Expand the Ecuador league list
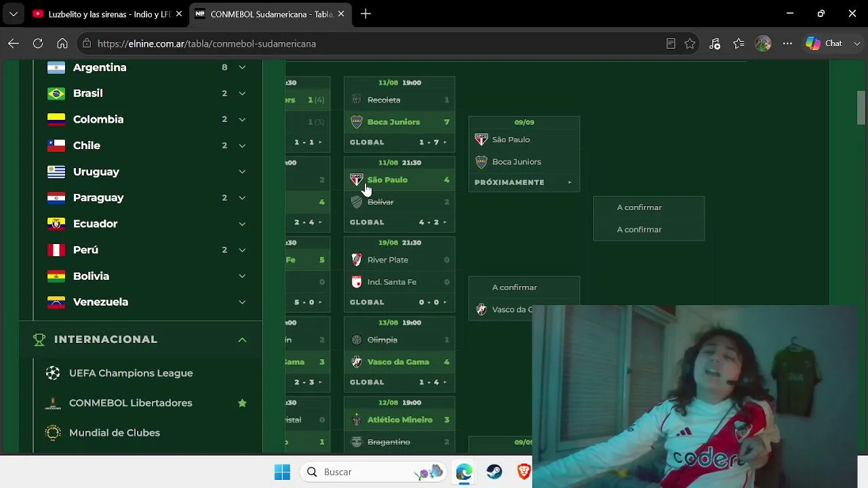Viewport: 868px width, 488px height. [x=242, y=224]
